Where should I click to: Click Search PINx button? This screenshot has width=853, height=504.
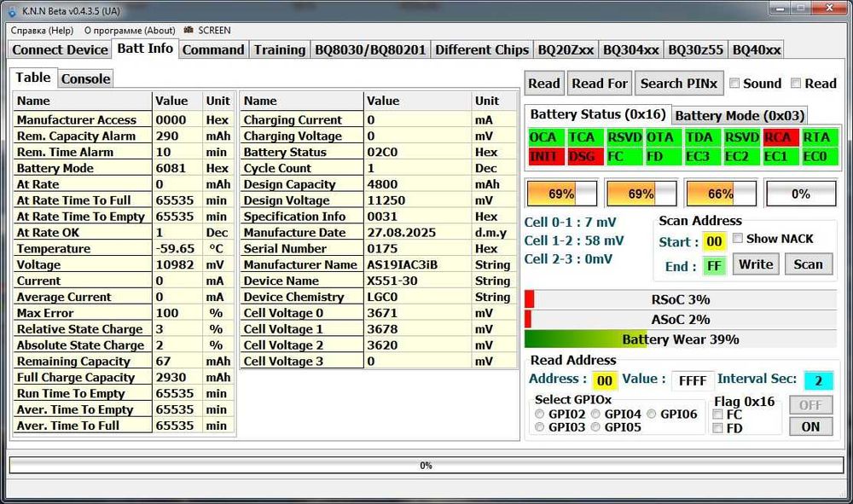(x=679, y=84)
